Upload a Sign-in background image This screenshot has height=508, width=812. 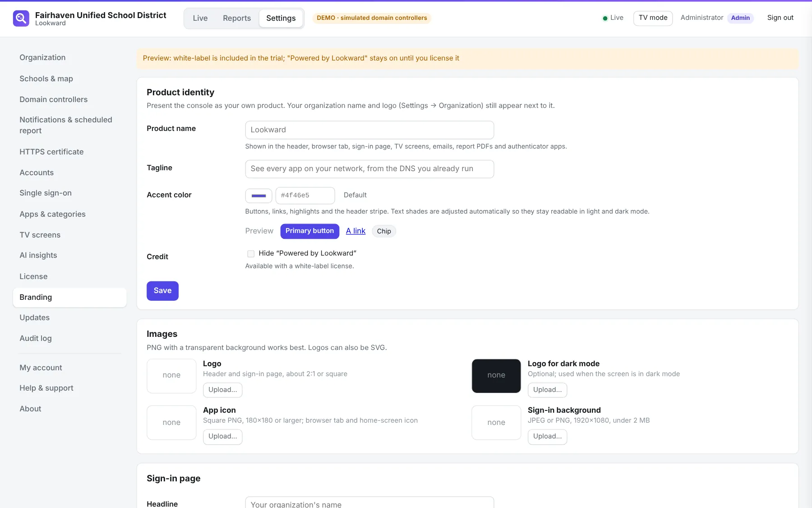(x=547, y=437)
